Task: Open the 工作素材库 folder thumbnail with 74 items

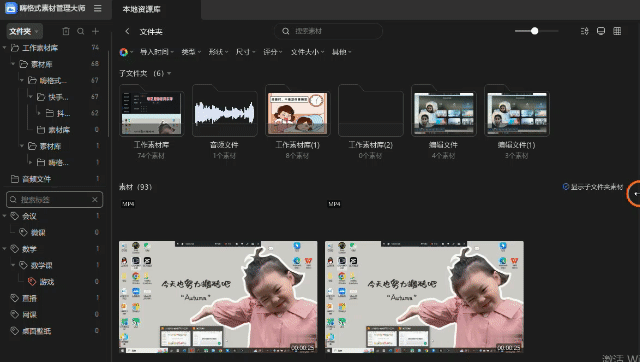Action: [x=151, y=111]
